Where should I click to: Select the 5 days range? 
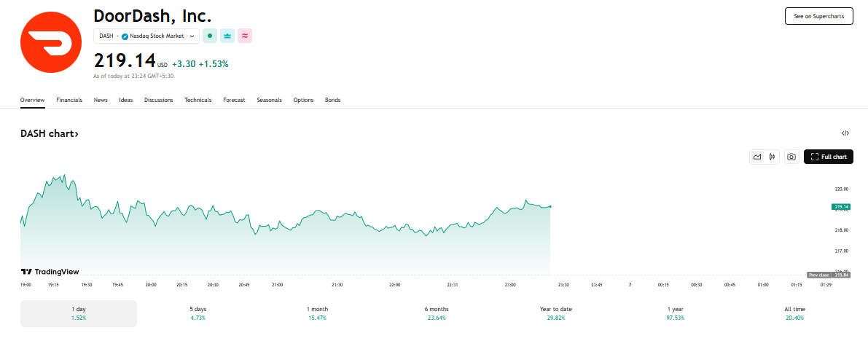pyautogui.click(x=198, y=313)
